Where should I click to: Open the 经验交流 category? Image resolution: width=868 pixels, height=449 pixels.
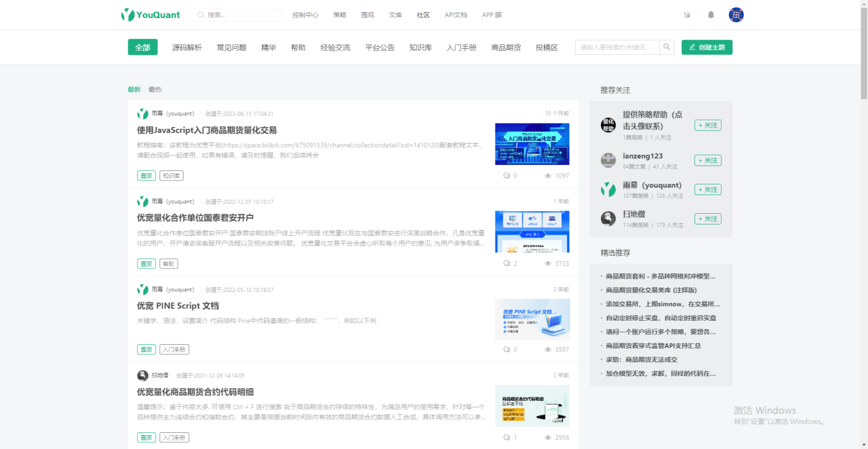pyautogui.click(x=335, y=47)
